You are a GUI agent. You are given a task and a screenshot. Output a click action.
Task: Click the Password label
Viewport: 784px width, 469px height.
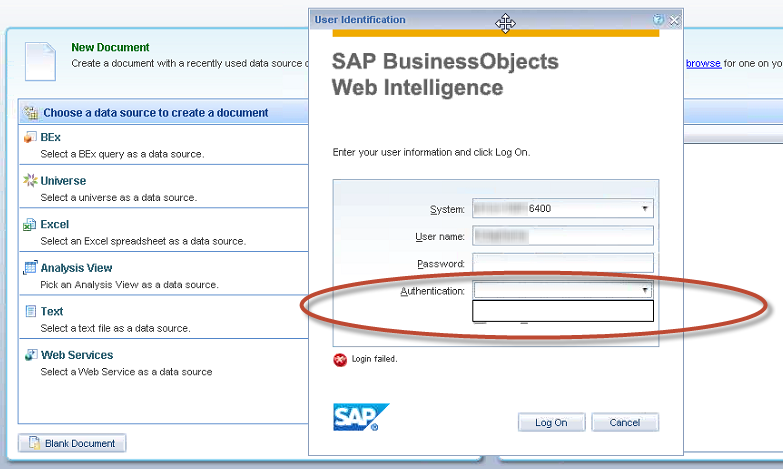coord(440,264)
